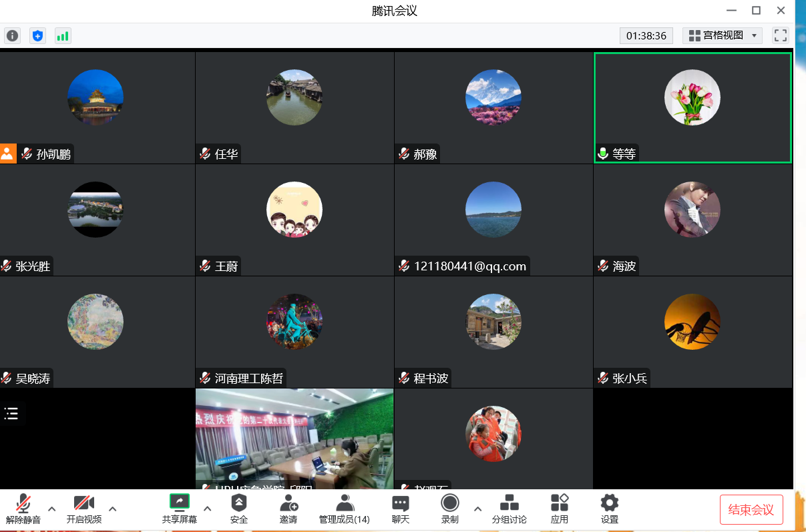The image size is (806, 532).
Task: Check the green network signal icon
Action: [63, 35]
